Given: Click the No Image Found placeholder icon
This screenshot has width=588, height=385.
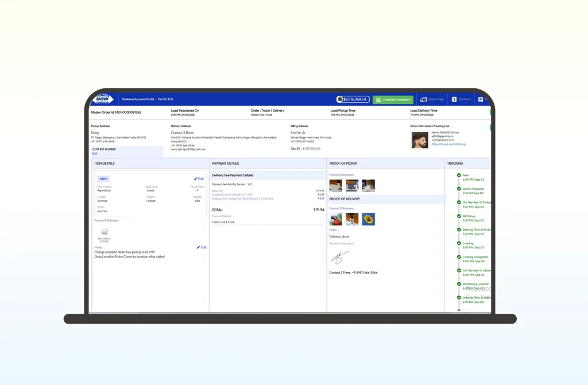Looking at the screenshot, I should tap(105, 232).
